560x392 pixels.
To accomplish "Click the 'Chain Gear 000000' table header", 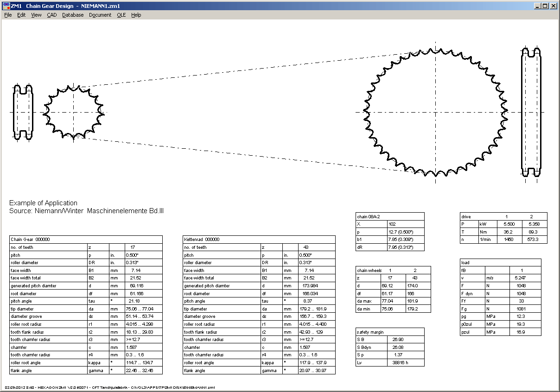I will point(30,240).
